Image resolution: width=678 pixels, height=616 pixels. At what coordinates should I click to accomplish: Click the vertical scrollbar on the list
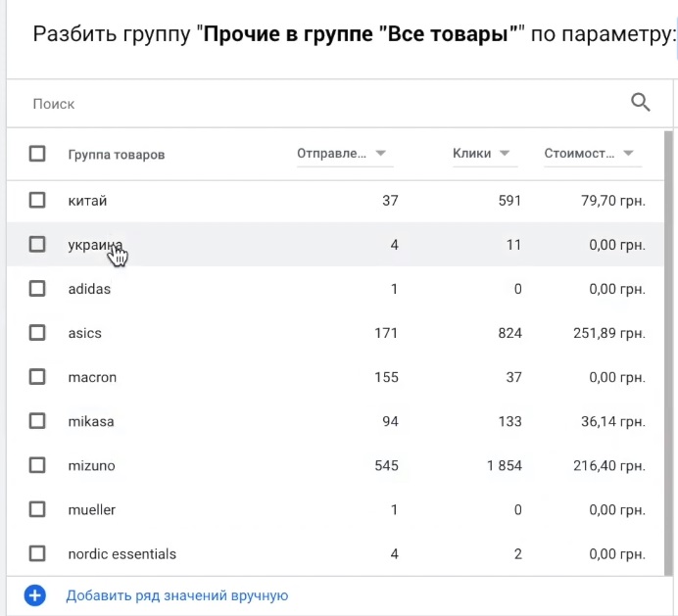668,354
